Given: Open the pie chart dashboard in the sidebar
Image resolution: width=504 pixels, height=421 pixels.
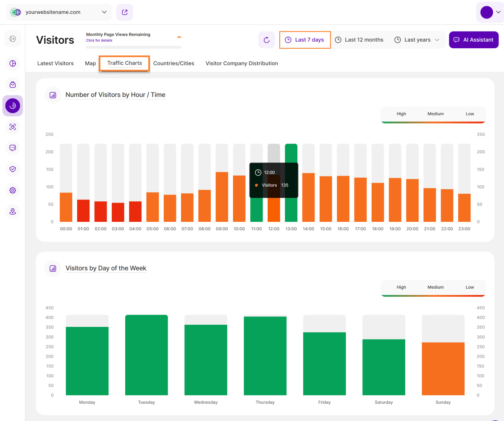Looking at the screenshot, I should pos(13,63).
